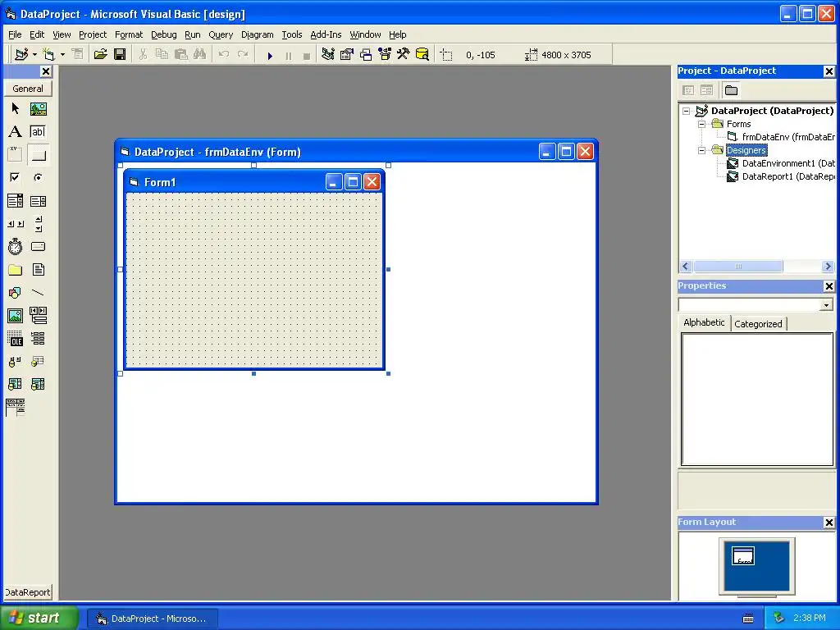Collapse the Designers folder node
This screenshot has height=630, width=840.
pyautogui.click(x=701, y=150)
